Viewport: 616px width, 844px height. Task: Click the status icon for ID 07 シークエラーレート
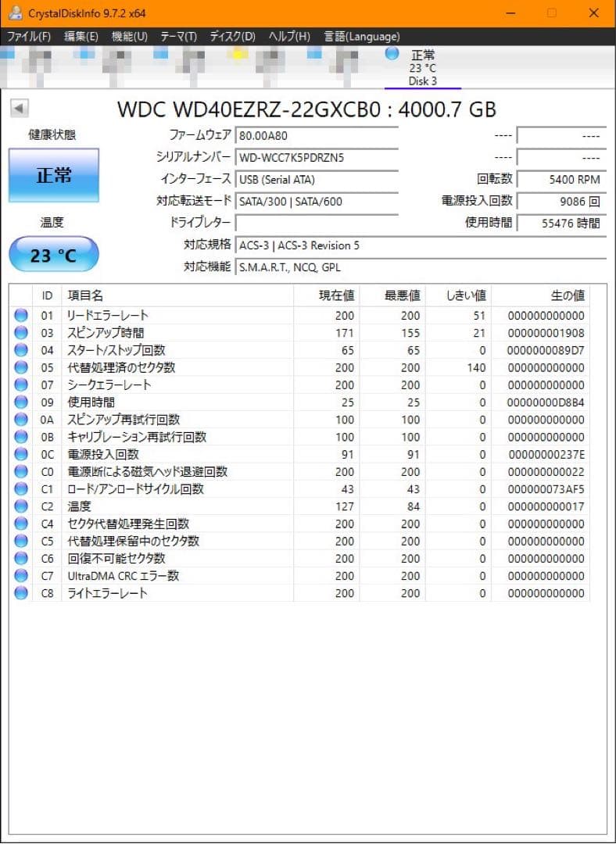point(21,384)
